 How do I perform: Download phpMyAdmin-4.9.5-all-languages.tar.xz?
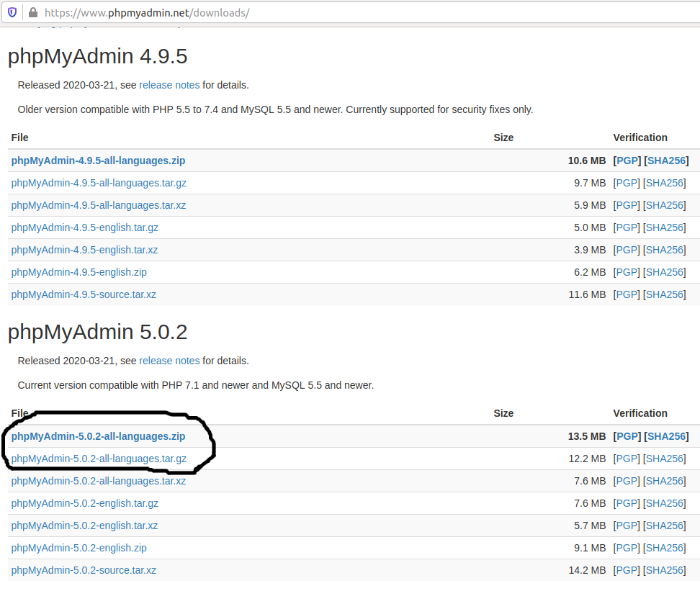(98, 205)
